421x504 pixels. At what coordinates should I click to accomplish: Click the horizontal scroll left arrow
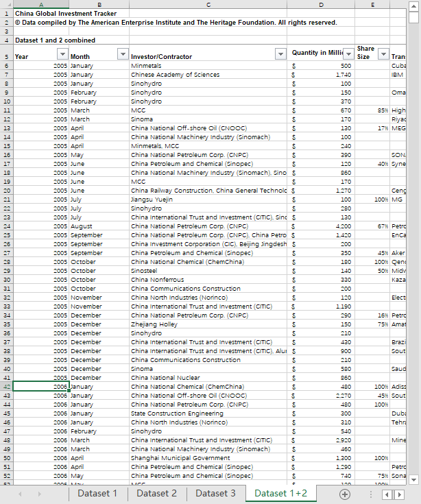tap(387, 494)
